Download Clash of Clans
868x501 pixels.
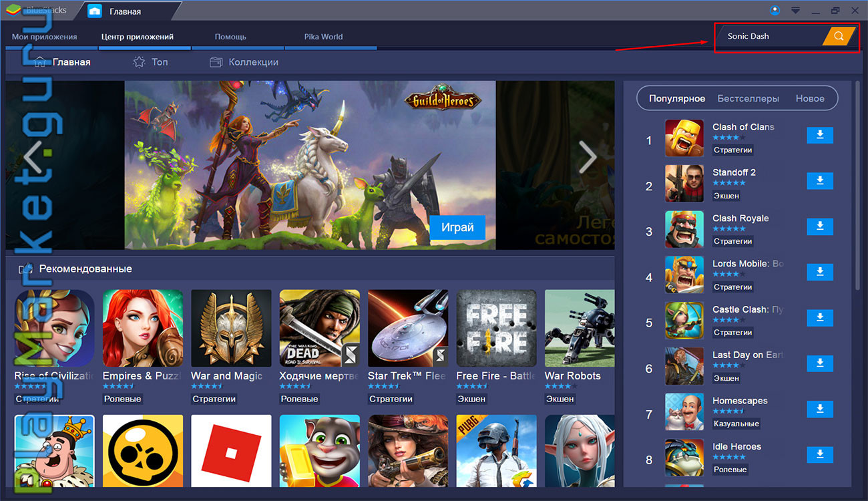tap(820, 136)
